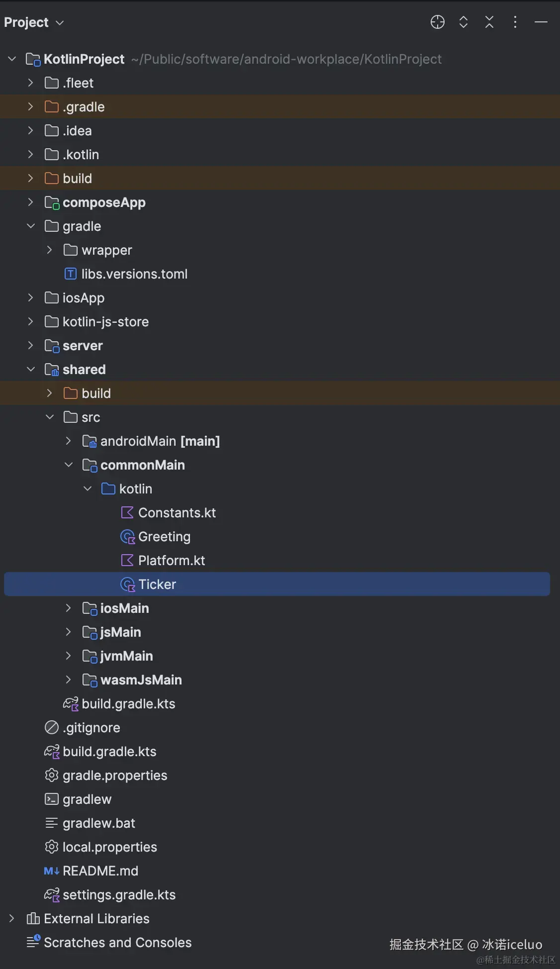Select the settings.gradle.kts file
The height and width of the screenshot is (969, 560).
click(x=119, y=895)
